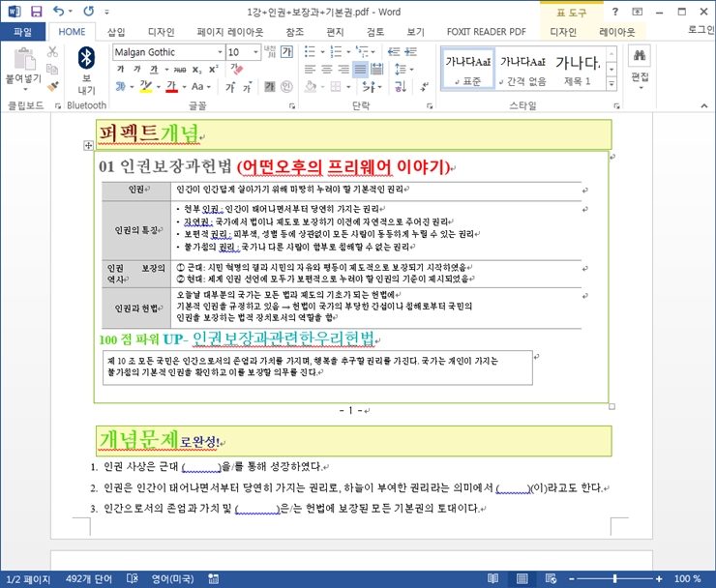Open the 검토 (Review) tab
The image size is (716, 588).
[374, 32]
